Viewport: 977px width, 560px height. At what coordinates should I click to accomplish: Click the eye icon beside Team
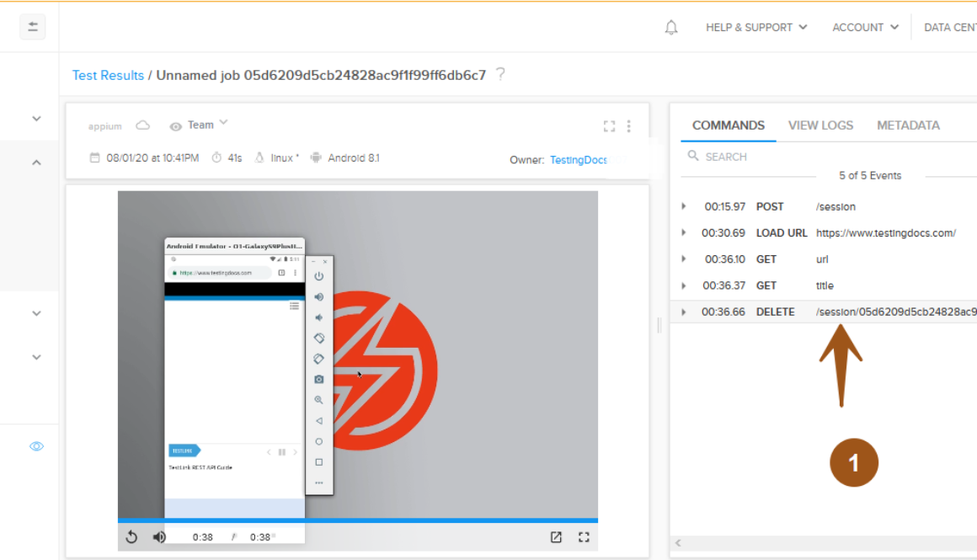point(176,126)
